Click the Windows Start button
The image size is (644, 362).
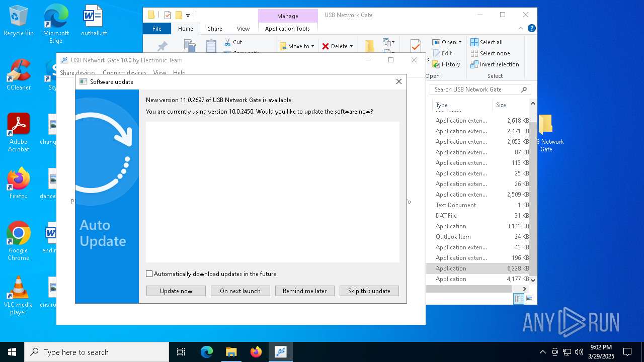pyautogui.click(x=12, y=352)
